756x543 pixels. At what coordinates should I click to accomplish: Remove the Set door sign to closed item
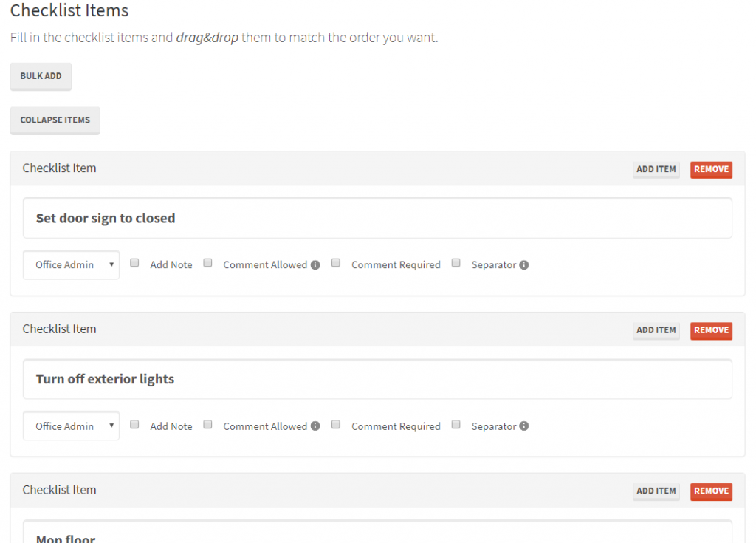coord(711,169)
